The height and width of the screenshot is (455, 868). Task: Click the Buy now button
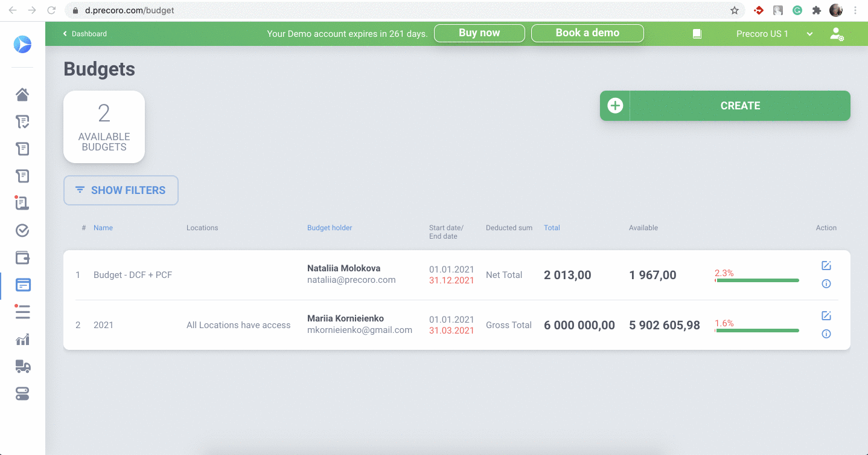479,33
